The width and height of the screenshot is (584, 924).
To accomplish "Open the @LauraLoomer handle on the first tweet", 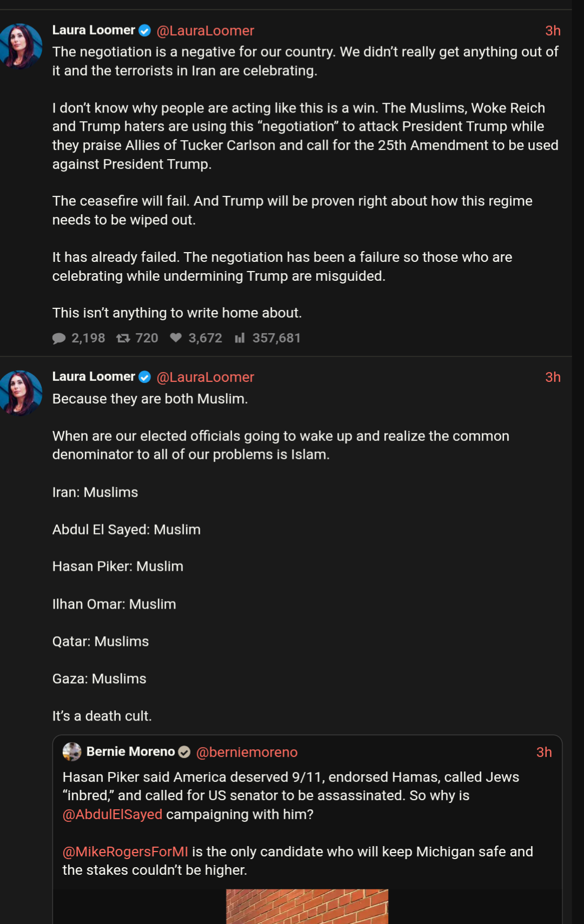I will coord(205,31).
